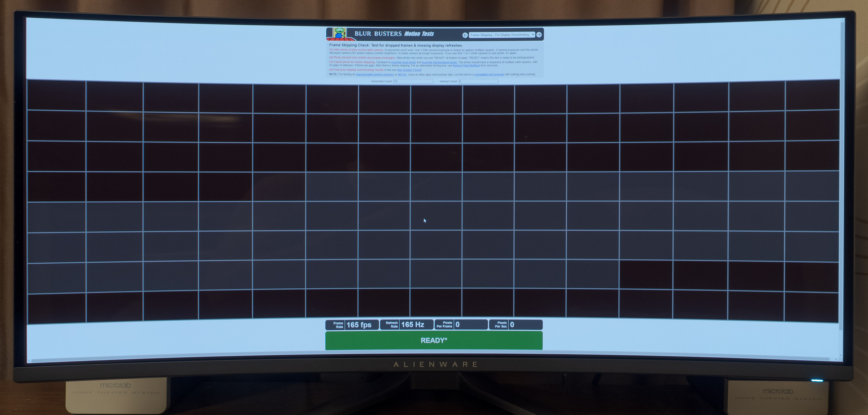Click the previous test left arrow icon
The height and width of the screenshot is (415, 868).
point(465,35)
